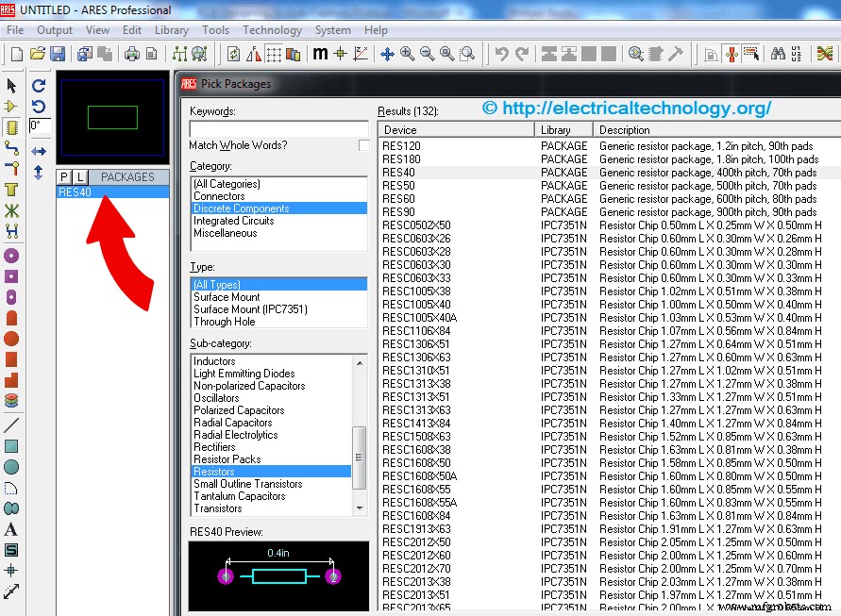Click the binoculars search icon
The image size is (841, 616).
click(x=778, y=54)
